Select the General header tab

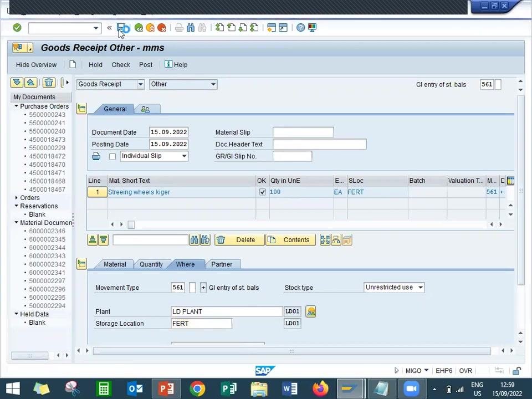(x=115, y=109)
